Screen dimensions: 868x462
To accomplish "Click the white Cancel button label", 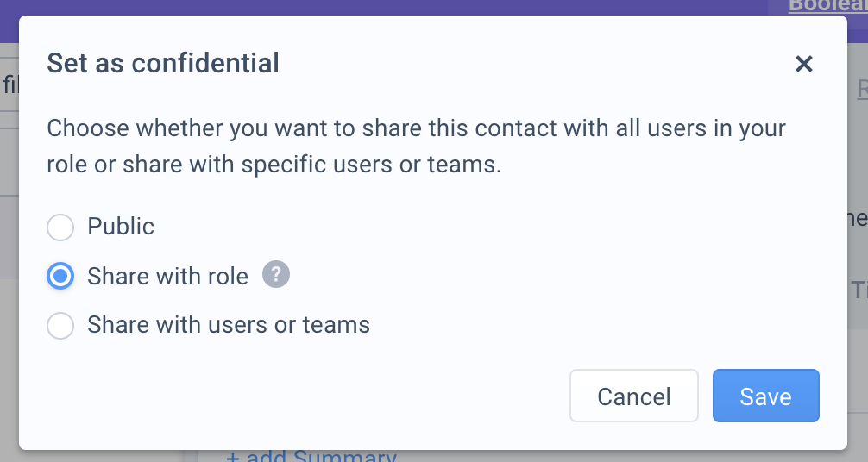I will coord(634,396).
